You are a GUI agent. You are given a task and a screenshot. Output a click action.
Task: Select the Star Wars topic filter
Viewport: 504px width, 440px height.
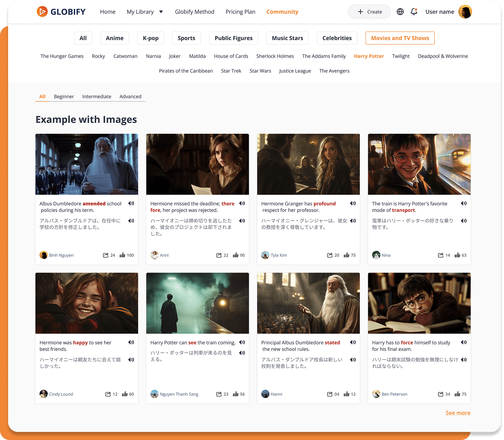tap(260, 71)
